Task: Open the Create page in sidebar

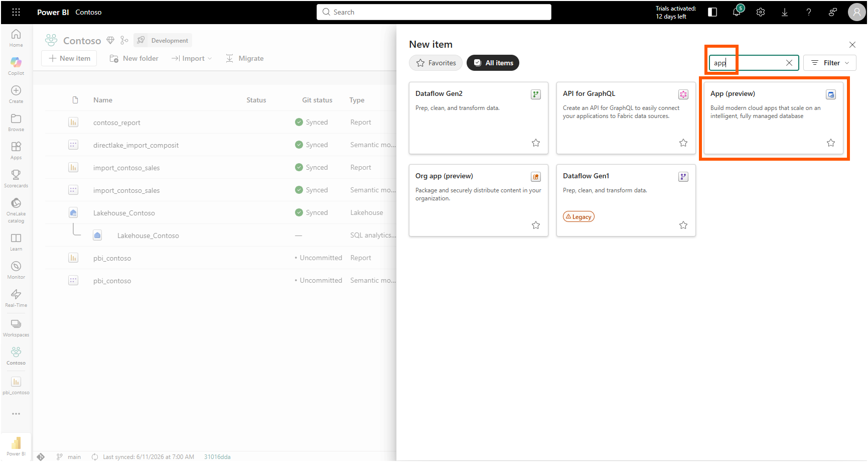Action: pos(16,94)
